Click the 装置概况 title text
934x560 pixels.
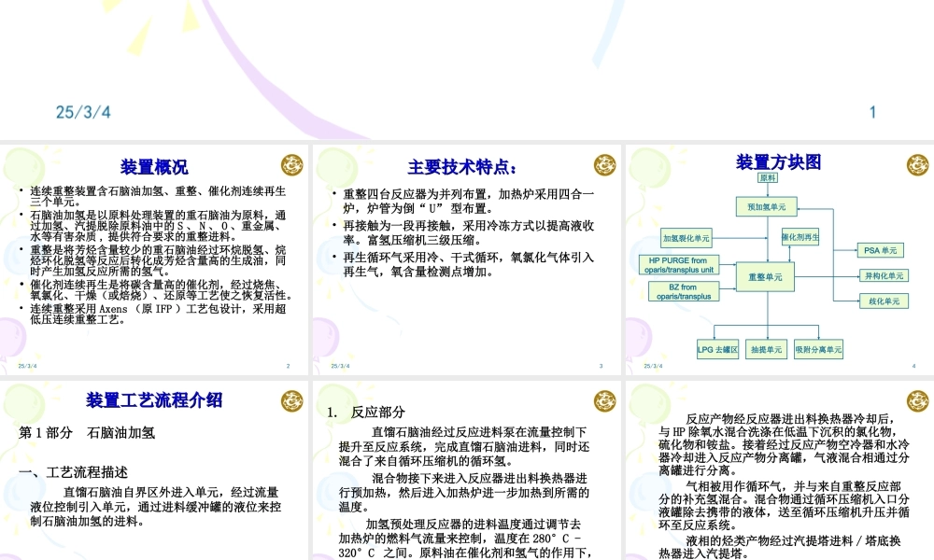tap(154, 167)
